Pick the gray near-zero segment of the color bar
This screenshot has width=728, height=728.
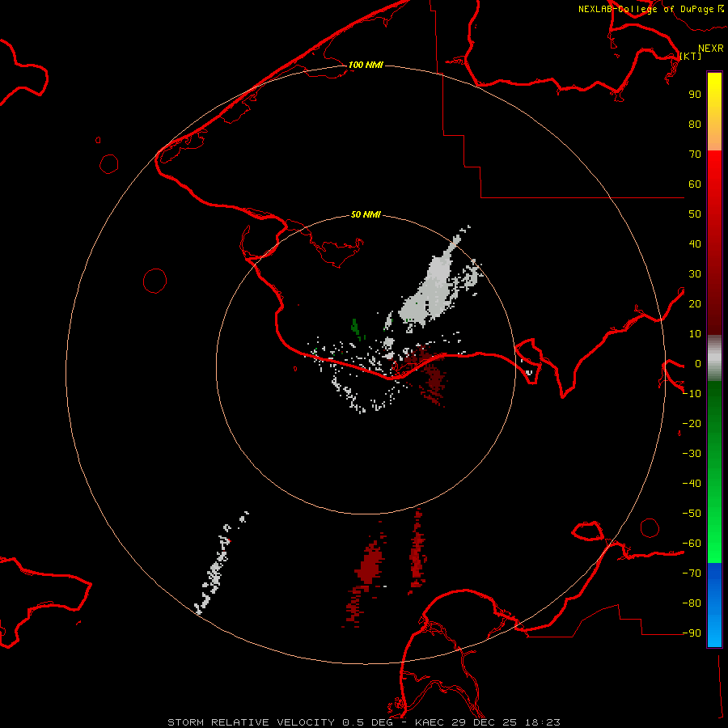point(714,358)
